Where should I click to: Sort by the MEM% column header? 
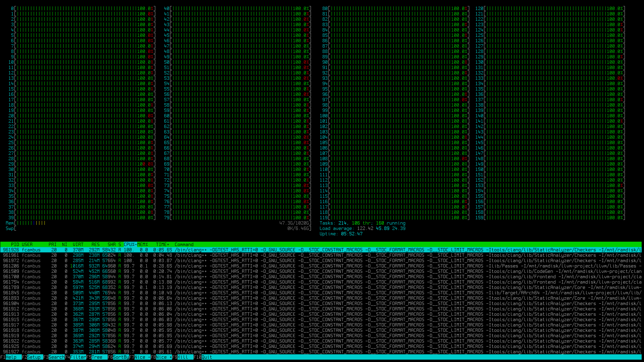point(142,244)
